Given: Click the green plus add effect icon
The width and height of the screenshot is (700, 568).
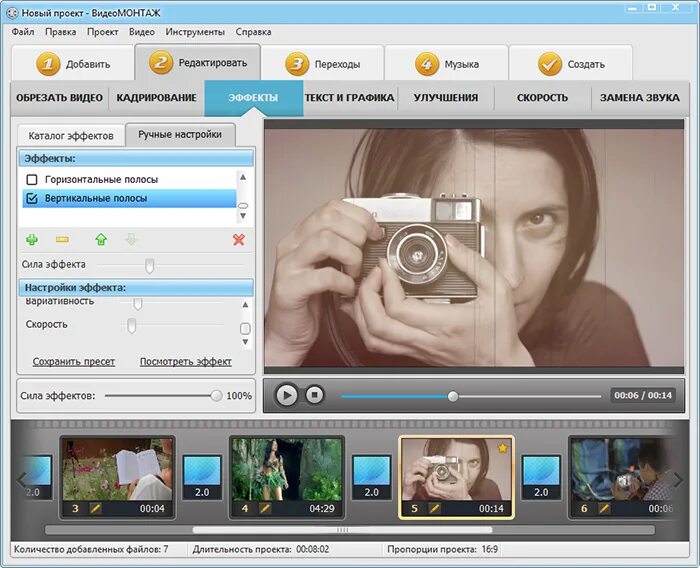Looking at the screenshot, I should point(32,240).
